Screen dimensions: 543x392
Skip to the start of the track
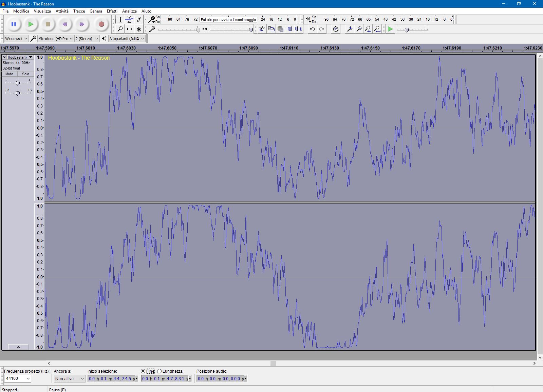(x=65, y=24)
